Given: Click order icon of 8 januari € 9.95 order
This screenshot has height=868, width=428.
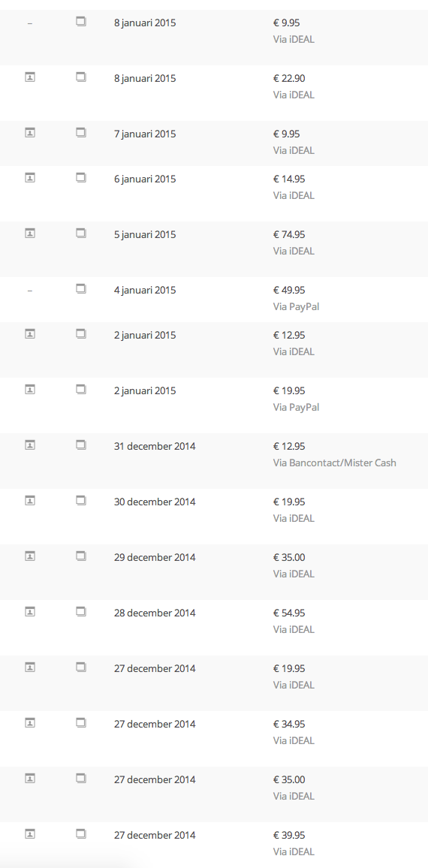Looking at the screenshot, I should (x=81, y=22).
